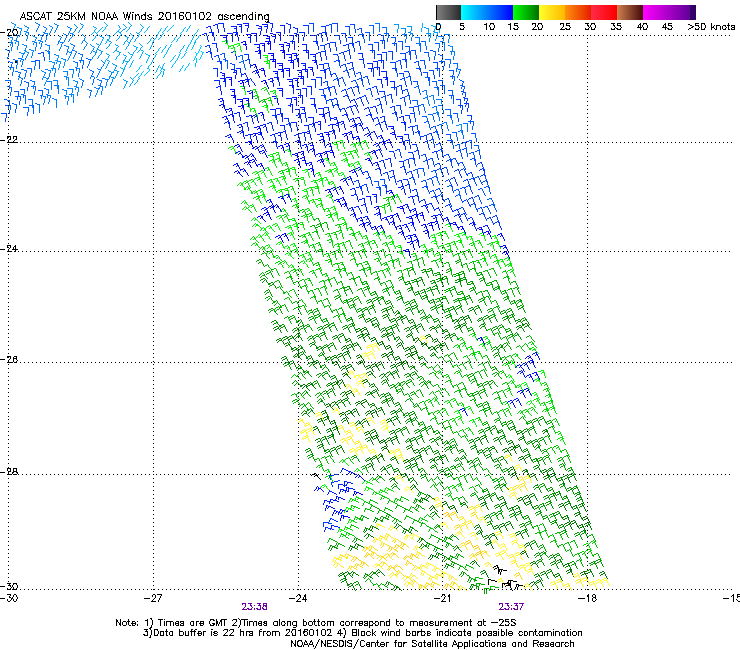
Task: Click the '35' legend scale label
Action: pos(616,27)
